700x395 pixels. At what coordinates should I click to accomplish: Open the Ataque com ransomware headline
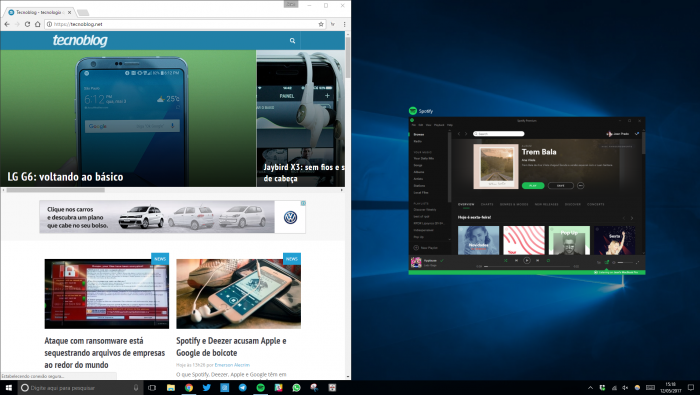(104, 353)
